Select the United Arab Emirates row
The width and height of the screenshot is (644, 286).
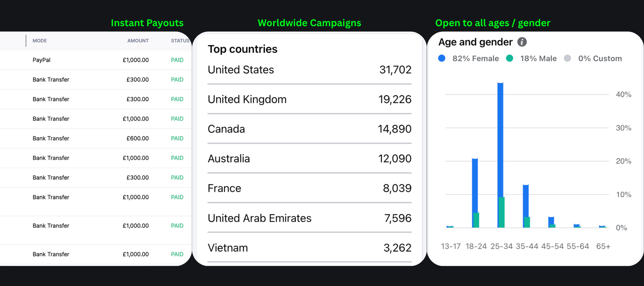(x=309, y=218)
